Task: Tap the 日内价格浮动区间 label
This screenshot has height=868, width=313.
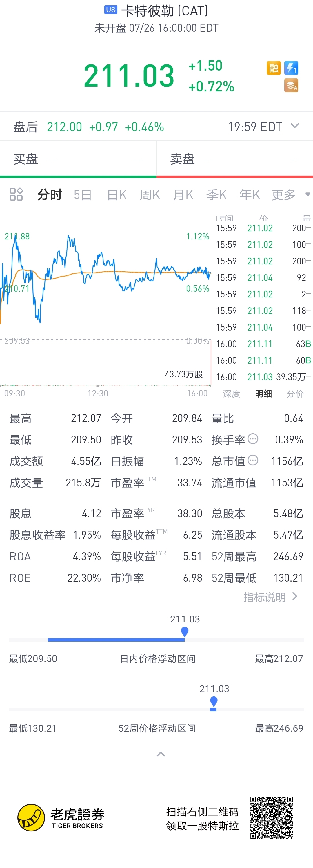Action: coord(157,658)
